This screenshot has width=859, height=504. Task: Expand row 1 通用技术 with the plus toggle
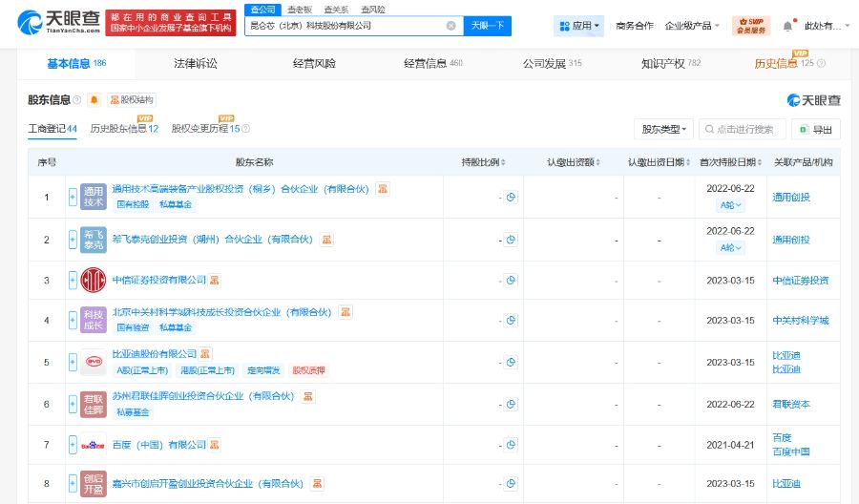pos(73,197)
